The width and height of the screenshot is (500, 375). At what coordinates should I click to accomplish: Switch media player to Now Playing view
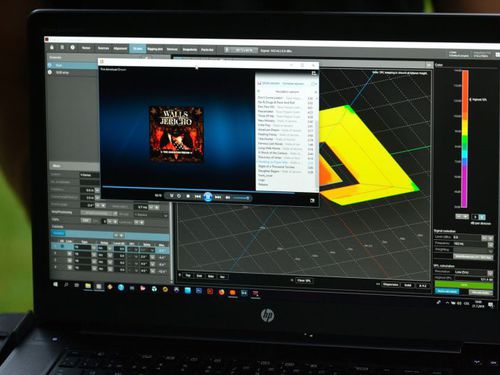tap(312, 201)
